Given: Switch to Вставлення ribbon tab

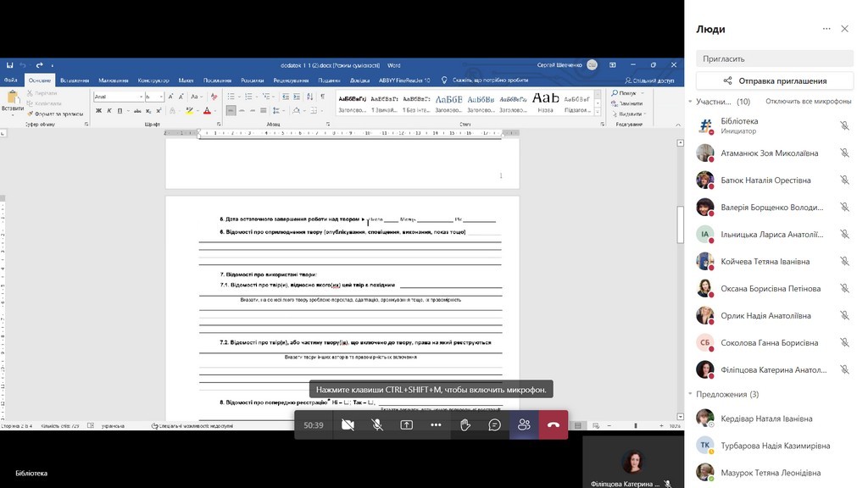Looking at the screenshot, I should pyautogui.click(x=75, y=80).
